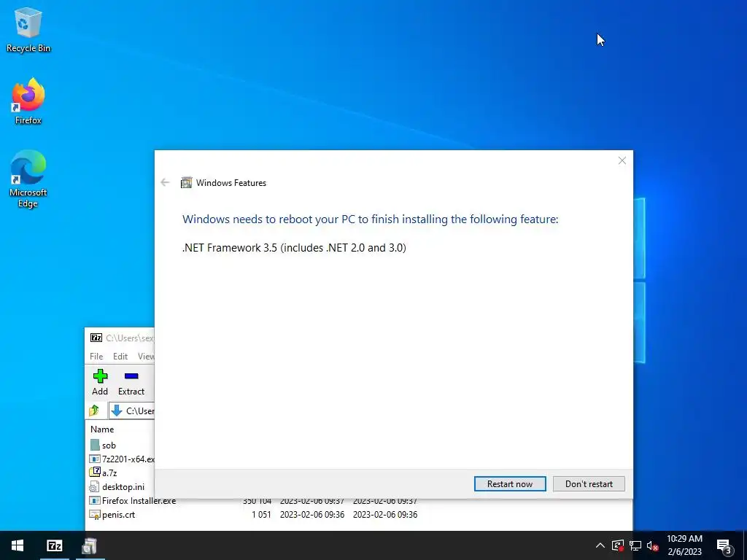
Task: Go up one folder level in 7-Zip
Action: (x=94, y=411)
